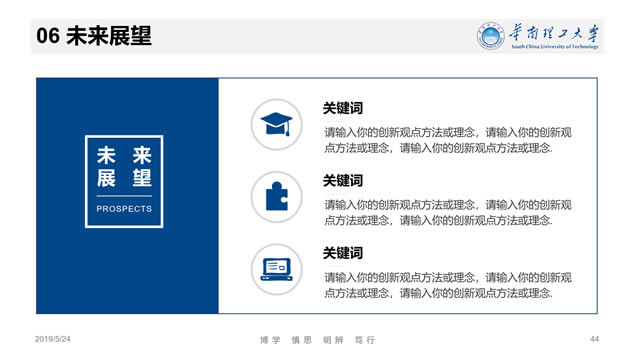Click the laptop icon

[x=277, y=269]
